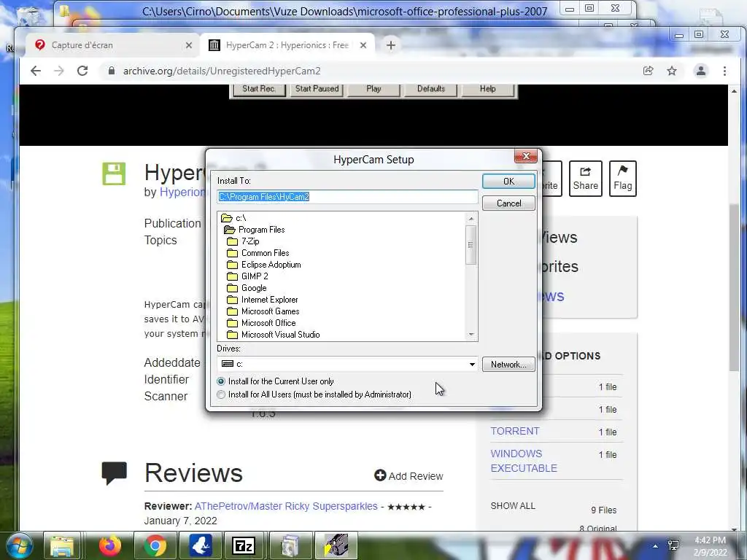Image resolution: width=747 pixels, height=560 pixels.
Task: Open the WINDOWS EXECUTABLE download link
Action: pos(524,461)
